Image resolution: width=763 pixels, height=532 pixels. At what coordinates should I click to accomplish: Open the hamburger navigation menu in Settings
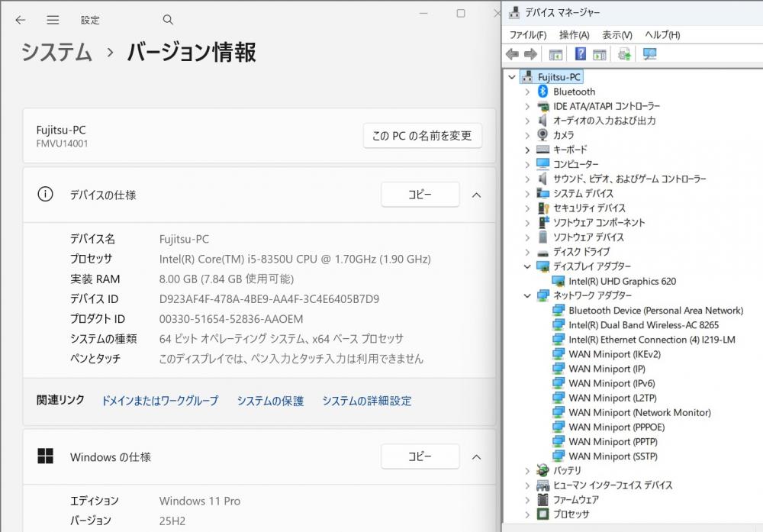point(53,20)
